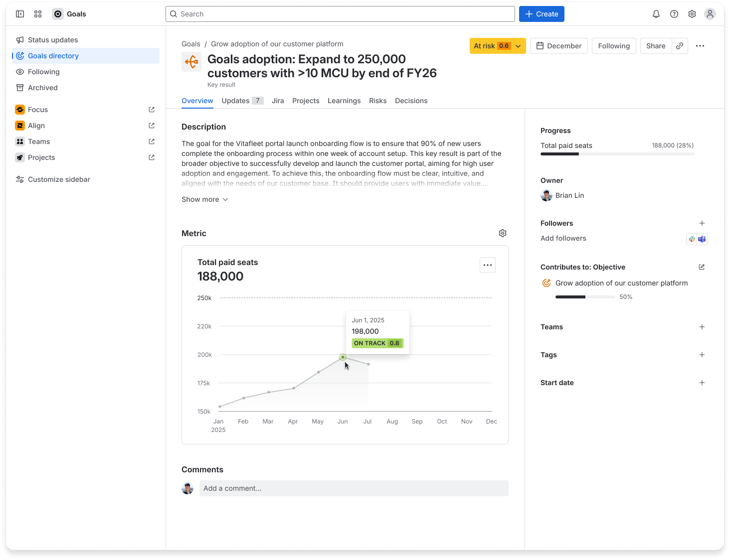Open Focus from the sidebar
This screenshot has height=560, width=730.
click(x=37, y=109)
